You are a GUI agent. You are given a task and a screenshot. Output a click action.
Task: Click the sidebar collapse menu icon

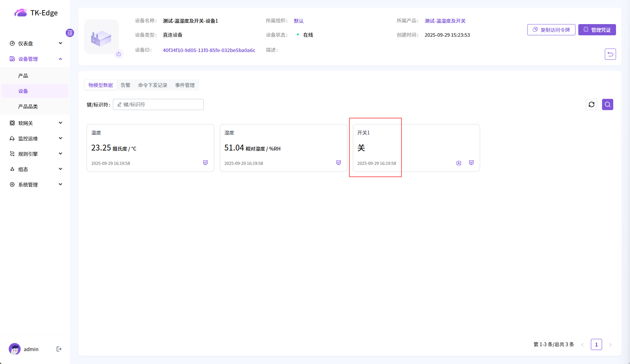pos(70,33)
